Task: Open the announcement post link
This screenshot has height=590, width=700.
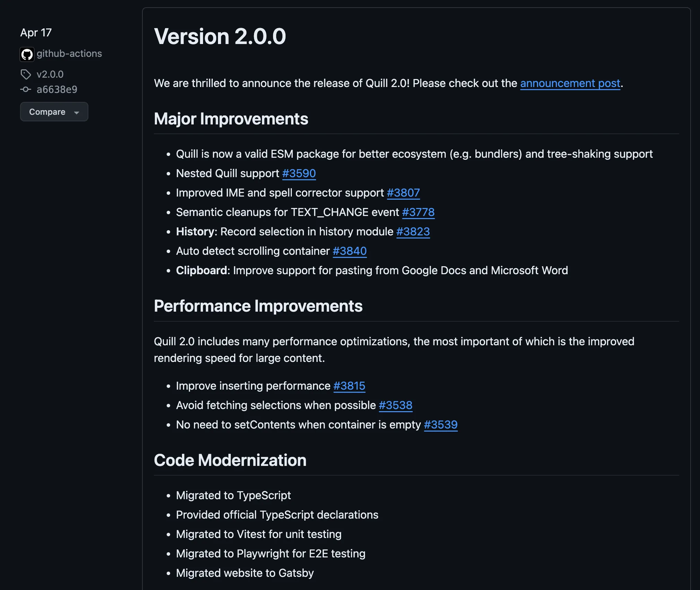Action: [570, 83]
